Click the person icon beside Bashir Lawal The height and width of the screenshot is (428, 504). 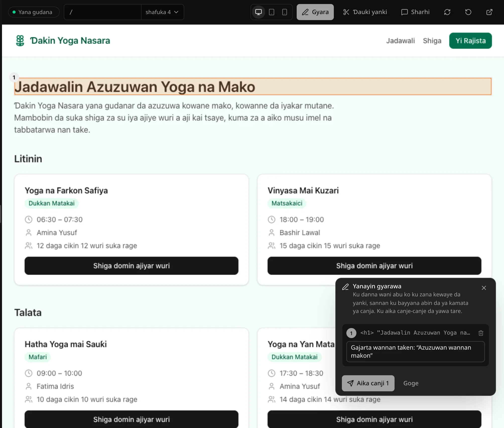click(272, 233)
